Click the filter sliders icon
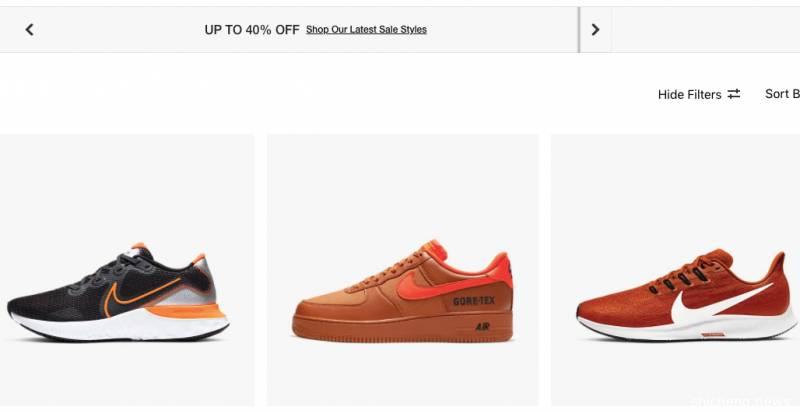The height and width of the screenshot is (414, 800). (x=734, y=94)
